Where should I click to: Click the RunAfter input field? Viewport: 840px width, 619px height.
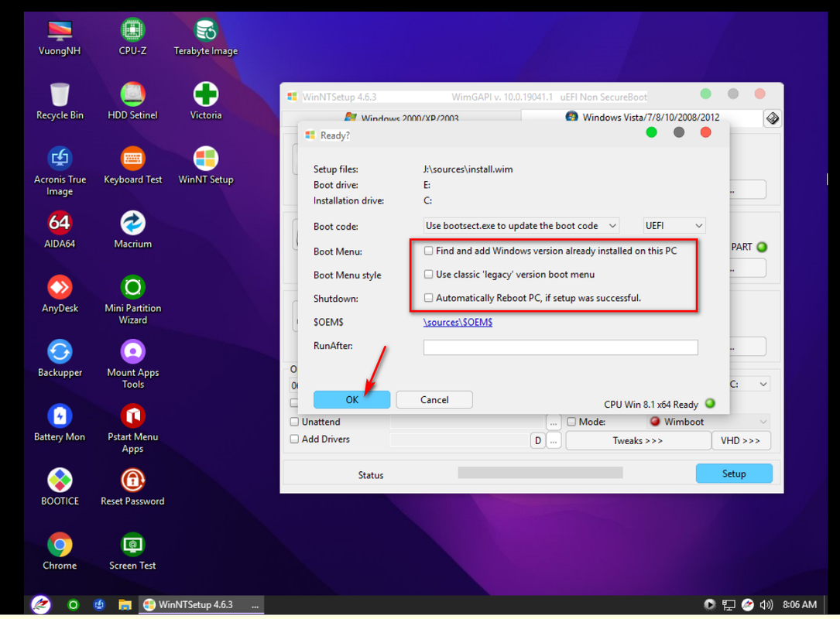pos(561,347)
